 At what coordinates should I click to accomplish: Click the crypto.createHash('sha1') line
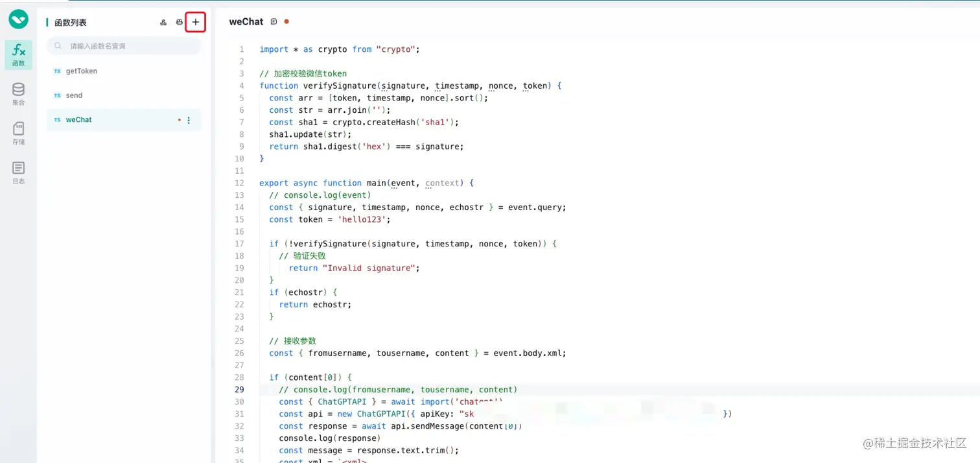364,122
